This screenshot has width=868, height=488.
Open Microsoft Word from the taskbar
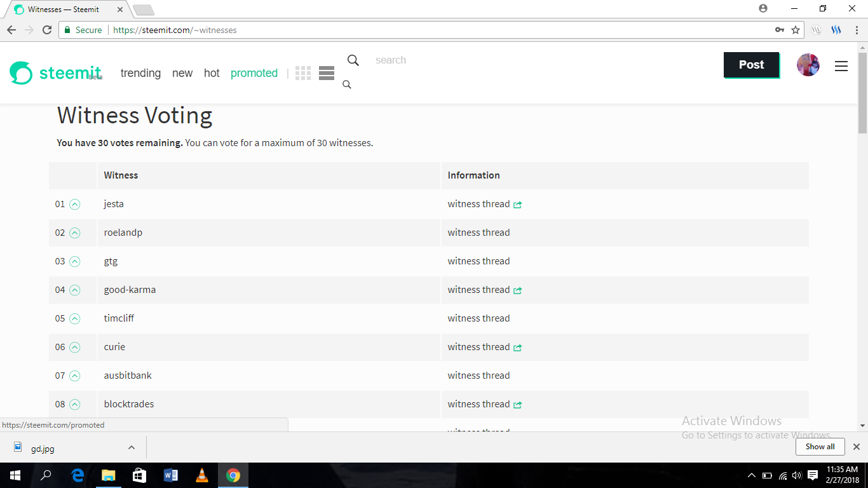[170, 475]
